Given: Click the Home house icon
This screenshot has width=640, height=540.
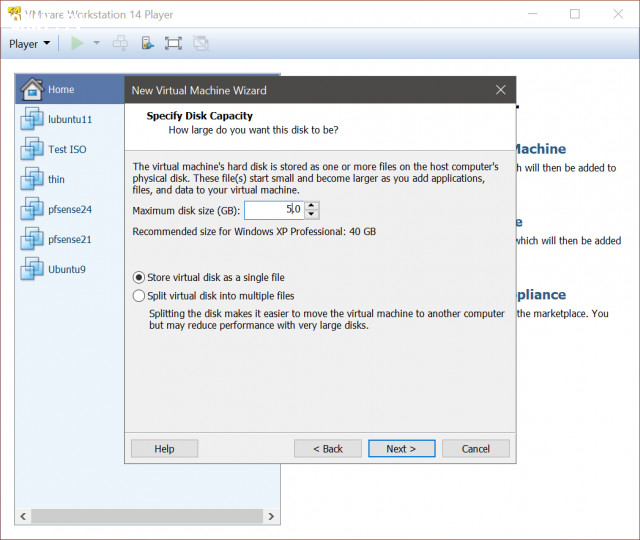Looking at the screenshot, I should 32,89.
